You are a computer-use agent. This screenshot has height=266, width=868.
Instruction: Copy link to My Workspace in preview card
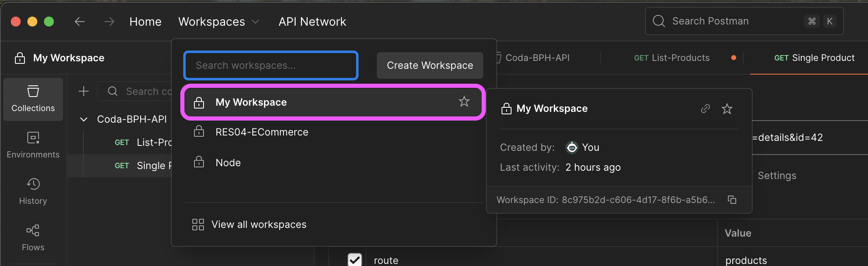[705, 109]
